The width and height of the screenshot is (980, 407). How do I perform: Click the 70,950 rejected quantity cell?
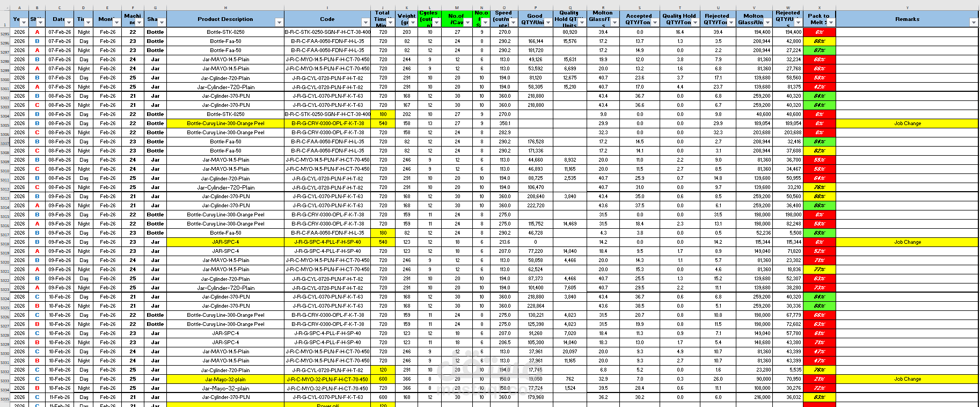click(x=788, y=379)
